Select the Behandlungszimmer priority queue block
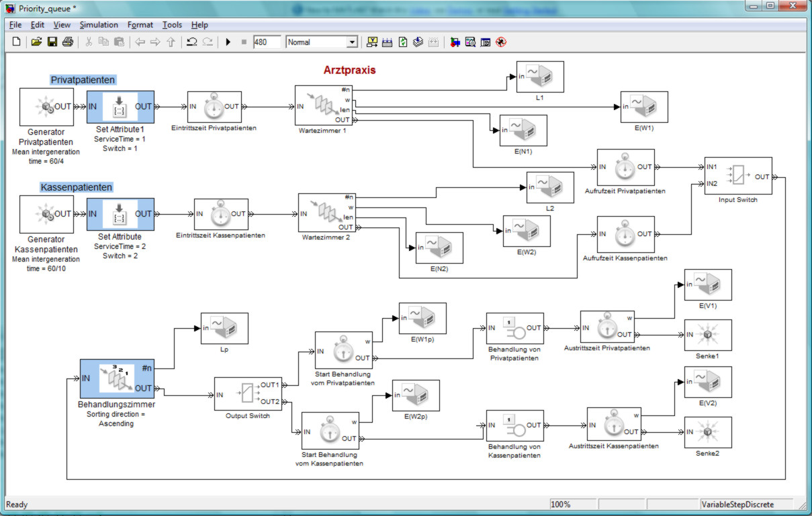The image size is (812, 516). pos(116,379)
